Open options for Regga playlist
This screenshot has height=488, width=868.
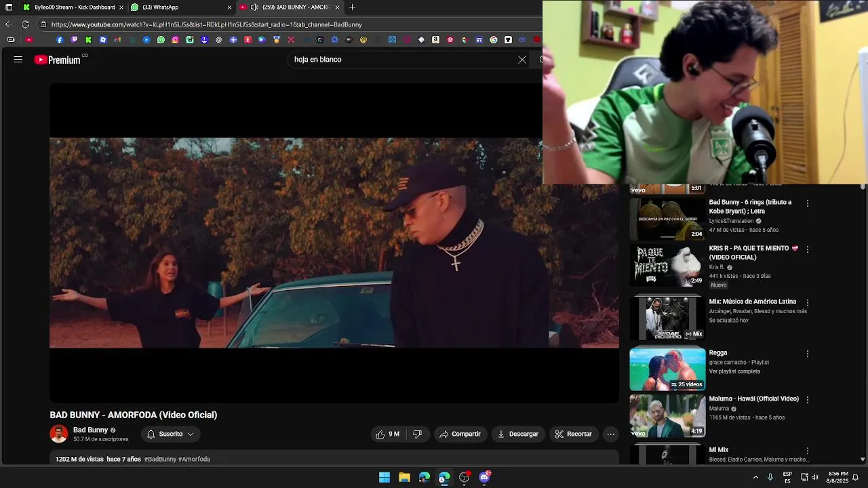point(808,354)
